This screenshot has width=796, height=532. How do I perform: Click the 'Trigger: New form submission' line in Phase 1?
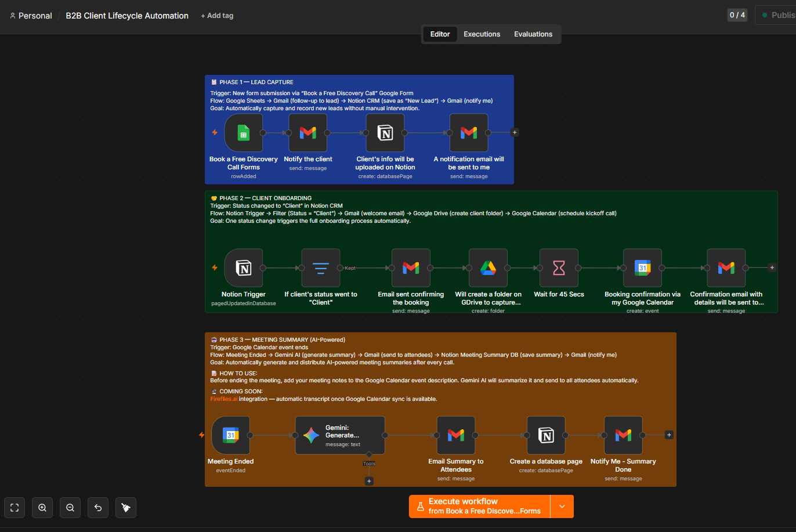[x=312, y=93]
